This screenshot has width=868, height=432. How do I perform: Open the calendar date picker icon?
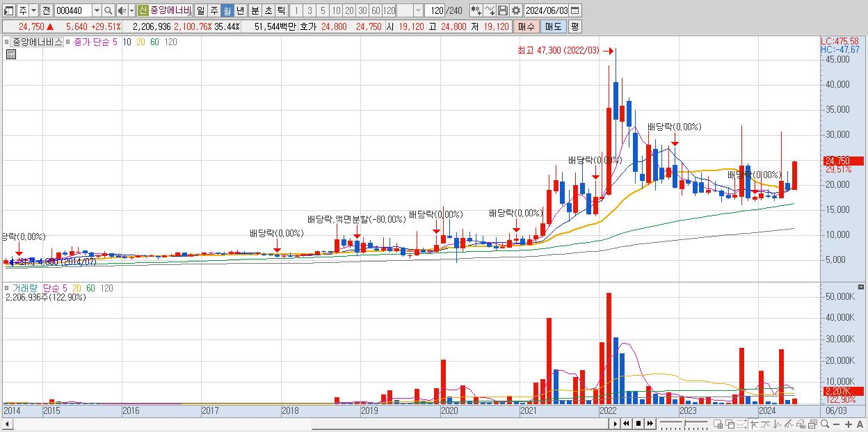pyautogui.click(x=575, y=10)
